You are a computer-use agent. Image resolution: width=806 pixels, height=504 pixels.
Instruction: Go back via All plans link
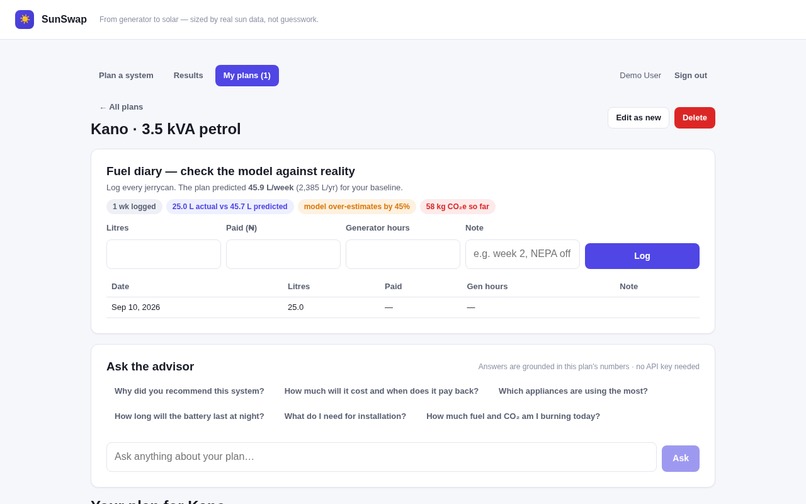pyautogui.click(x=121, y=107)
